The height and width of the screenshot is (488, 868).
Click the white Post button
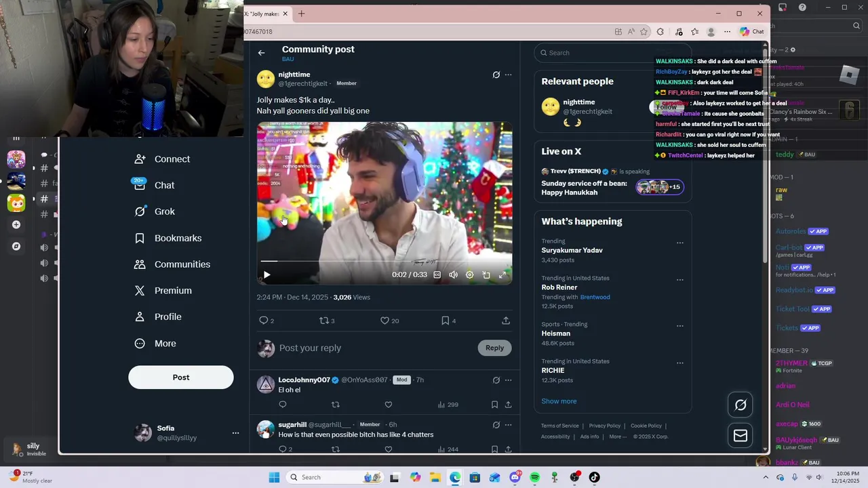(x=181, y=378)
